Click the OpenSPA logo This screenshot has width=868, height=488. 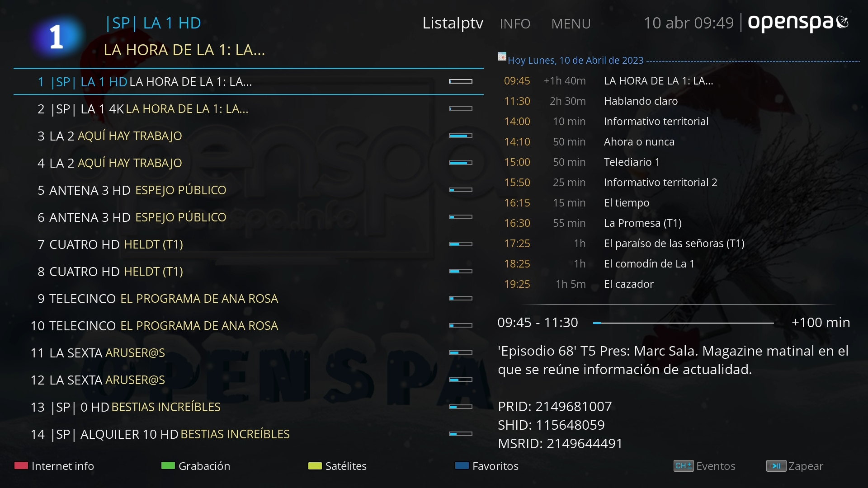point(797,23)
